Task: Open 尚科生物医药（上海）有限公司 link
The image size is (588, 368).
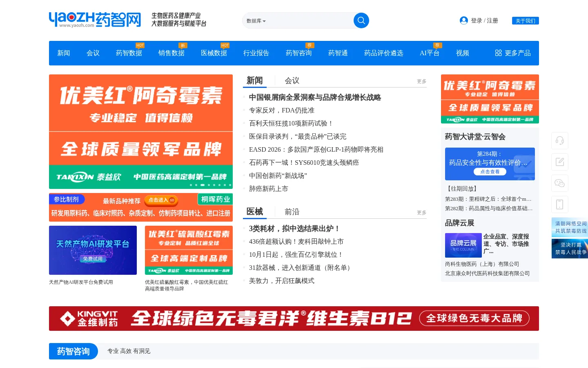Action: tap(482, 264)
